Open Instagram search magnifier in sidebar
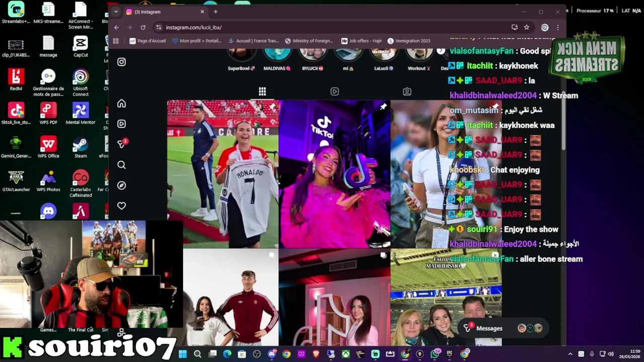Image resolution: width=644 pixels, height=362 pixels. [x=121, y=165]
